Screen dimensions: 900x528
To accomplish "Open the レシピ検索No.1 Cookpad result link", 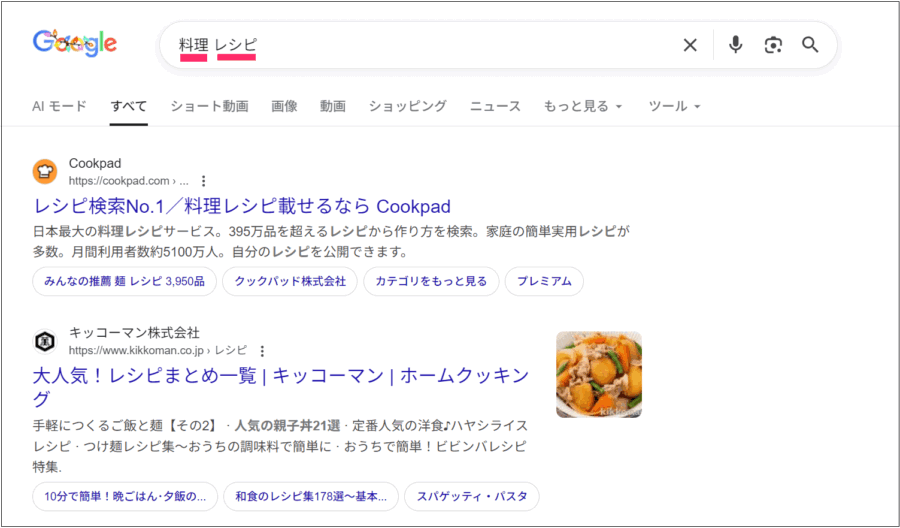I will (x=242, y=206).
